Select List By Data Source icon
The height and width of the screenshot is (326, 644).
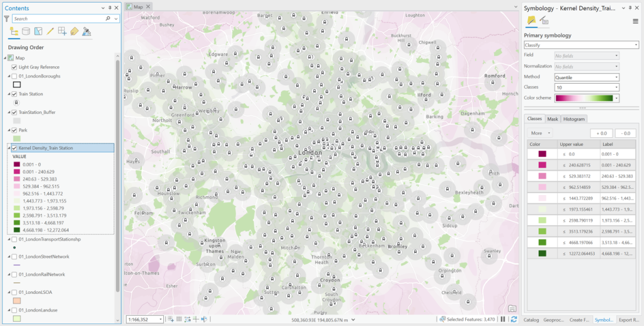pyautogui.click(x=26, y=31)
